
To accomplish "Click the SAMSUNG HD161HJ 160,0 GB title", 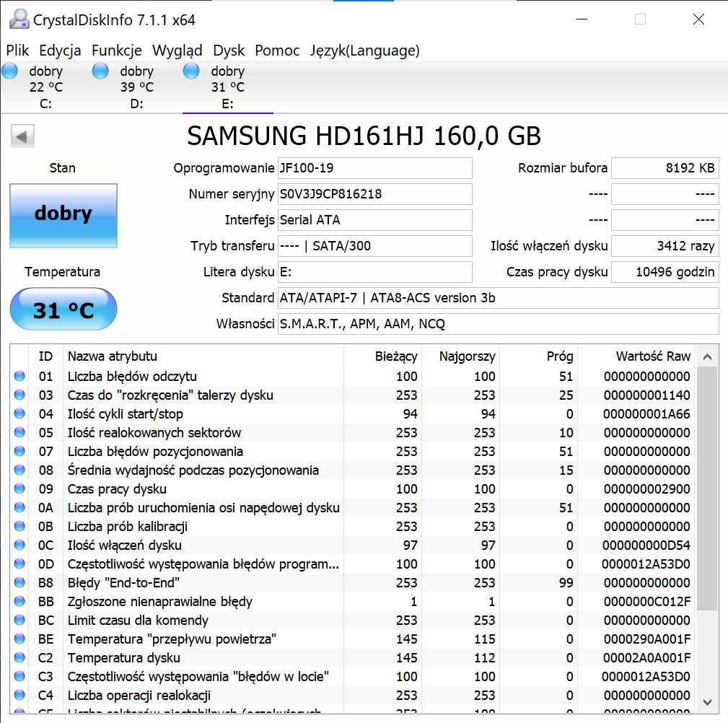I will [x=364, y=136].
